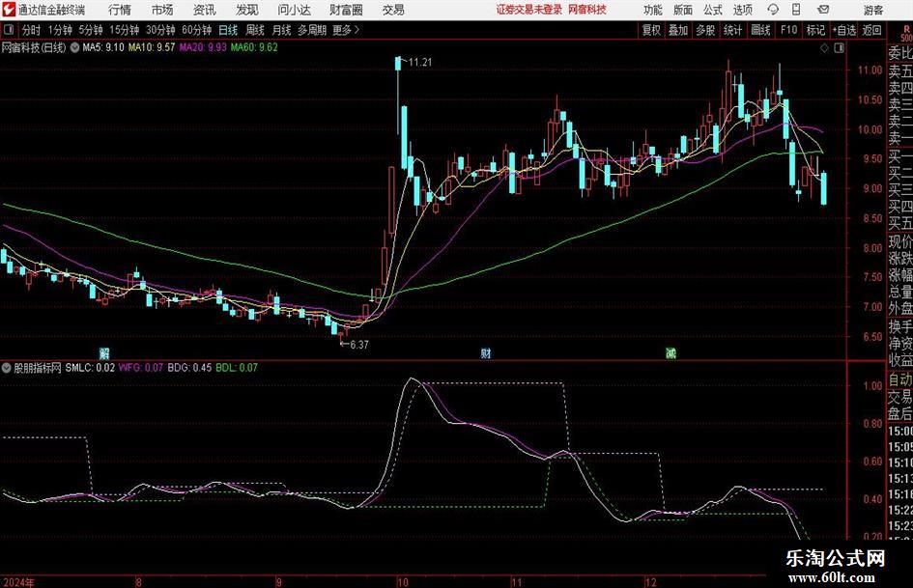Click the WFG: 0.07 indicator value
The width and height of the screenshot is (913, 588).
(141, 368)
